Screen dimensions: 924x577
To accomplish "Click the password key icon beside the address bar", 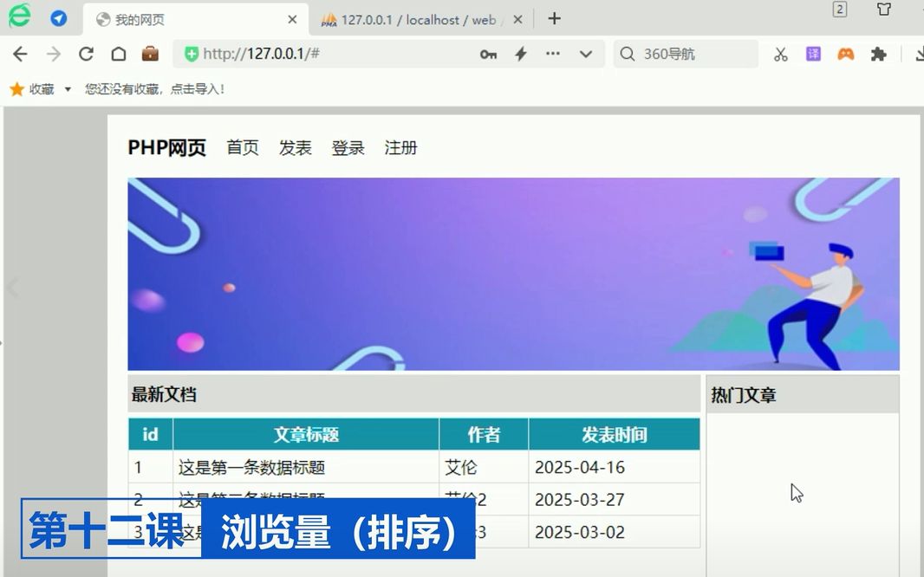I will point(488,54).
